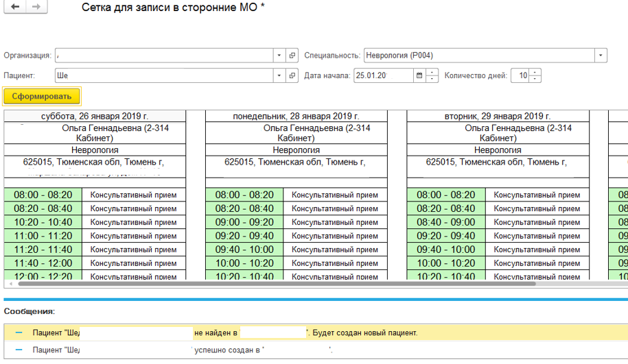Select Monday's 09:00 - 09:20 time slot

tap(244, 222)
